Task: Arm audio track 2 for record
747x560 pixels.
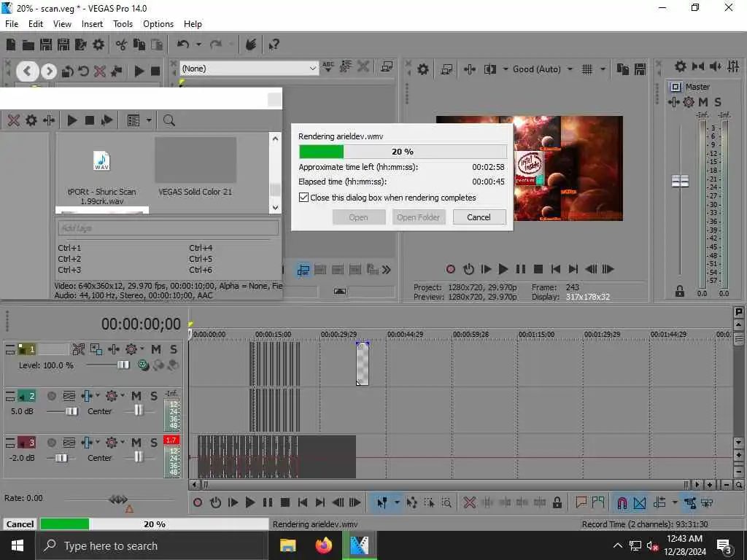Action: point(52,396)
